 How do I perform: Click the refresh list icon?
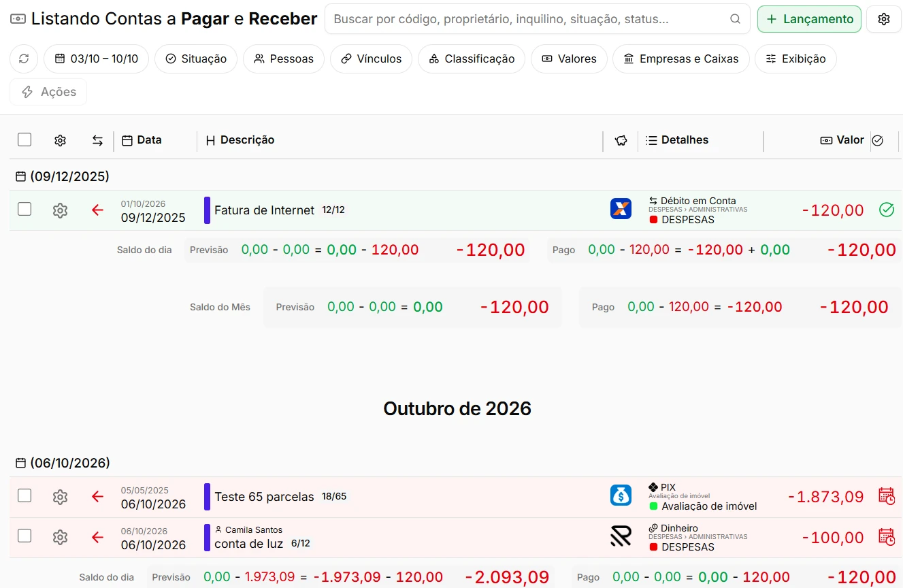(x=24, y=59)
